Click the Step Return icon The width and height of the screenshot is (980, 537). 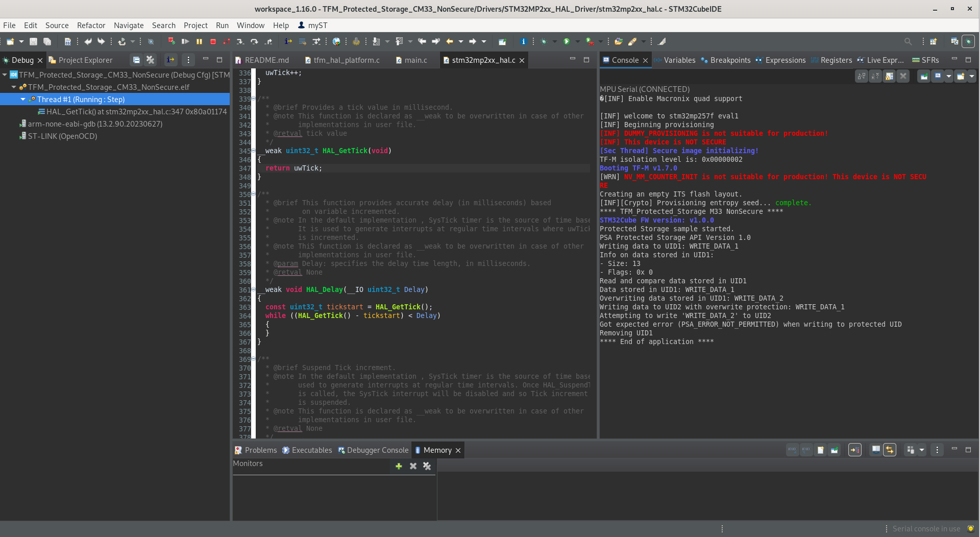click(268, 41)
